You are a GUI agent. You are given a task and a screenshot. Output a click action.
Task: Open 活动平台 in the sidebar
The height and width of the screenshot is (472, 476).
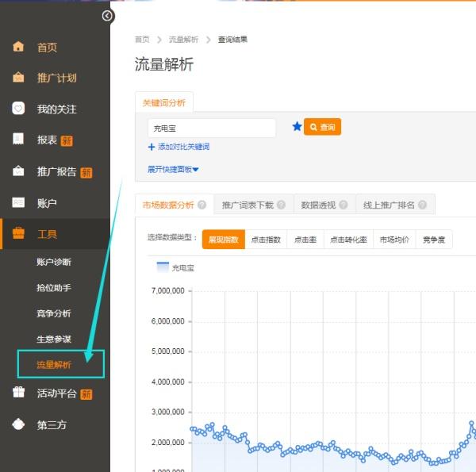click(x=57, y=393)
